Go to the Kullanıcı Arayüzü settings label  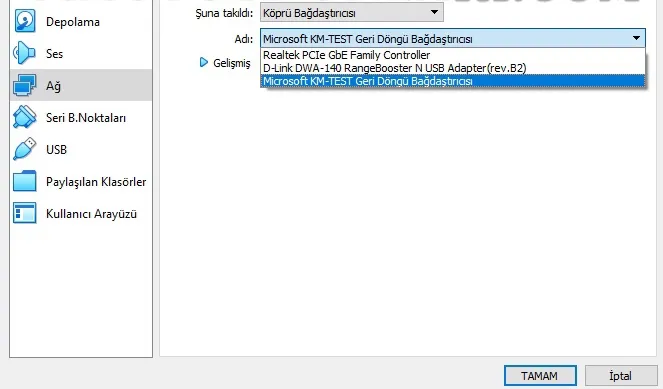[91, 214]
